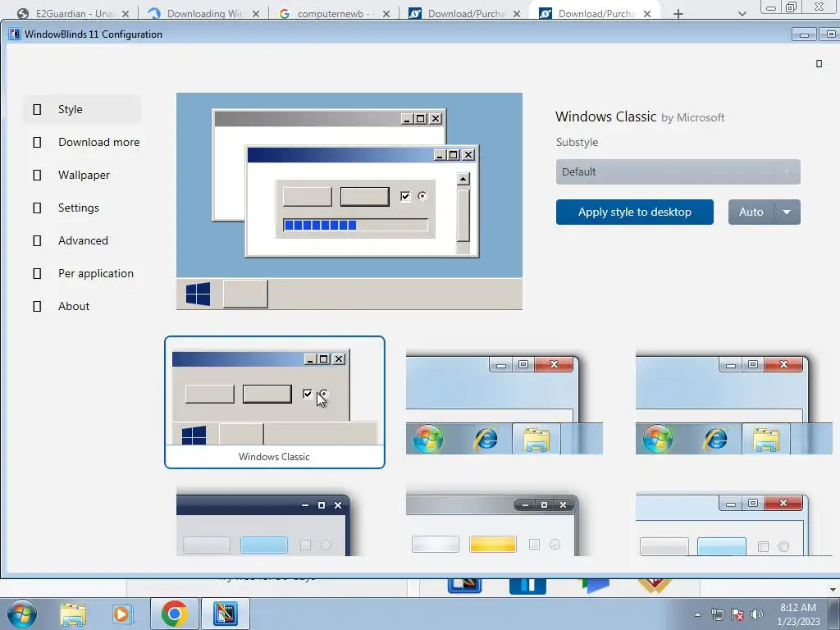Open Settings in the sidebar
The width and height of the screenshot is (840, 630).
(82, 208)
